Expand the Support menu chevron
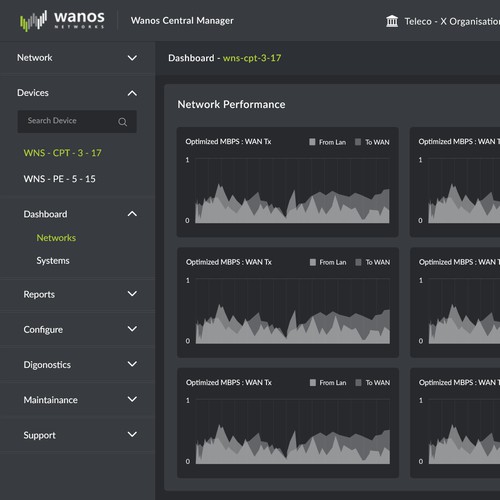 pyautogui.click(x=132, y=434)
